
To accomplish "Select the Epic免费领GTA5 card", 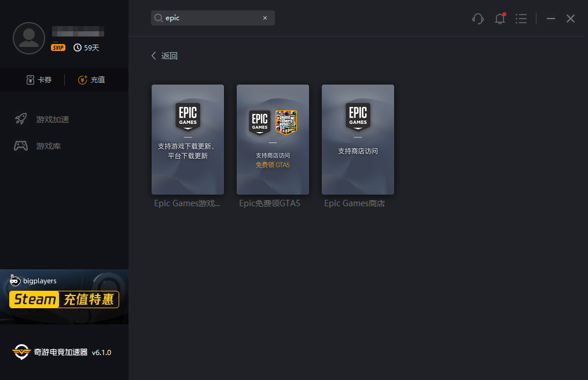I will (273, 139).
